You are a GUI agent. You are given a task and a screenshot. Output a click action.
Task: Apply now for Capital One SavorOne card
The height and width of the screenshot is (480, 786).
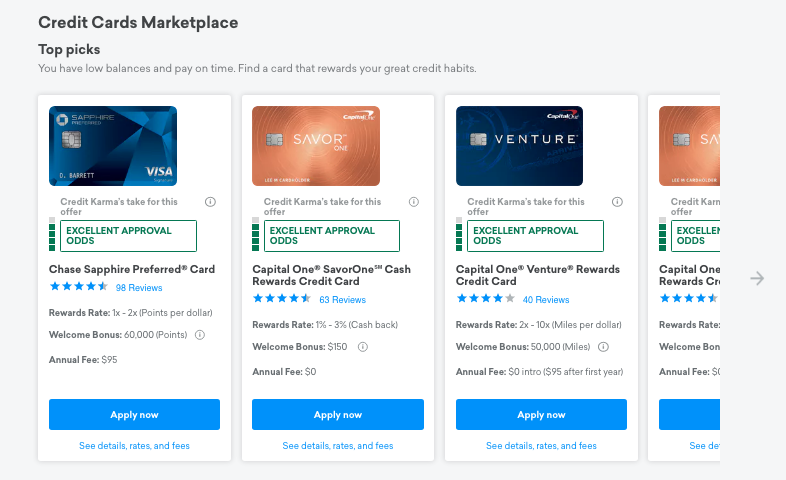pyautogui.click(x=338, y=414)
